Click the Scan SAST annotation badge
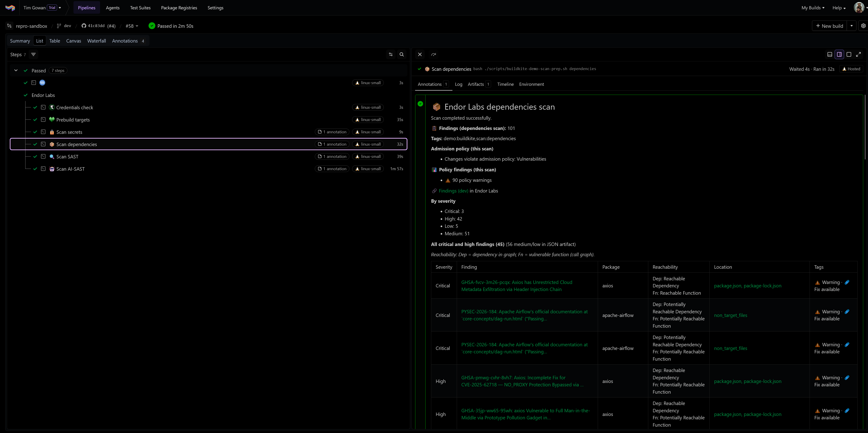Image resolution: width=868 pixels, height=433 pixels. tap(332, 156)
